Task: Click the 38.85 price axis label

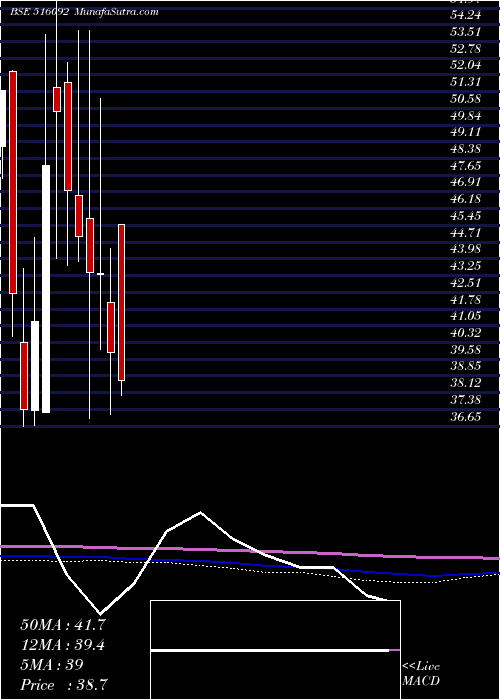Action: pyautogui.click(x=466, y=367)
